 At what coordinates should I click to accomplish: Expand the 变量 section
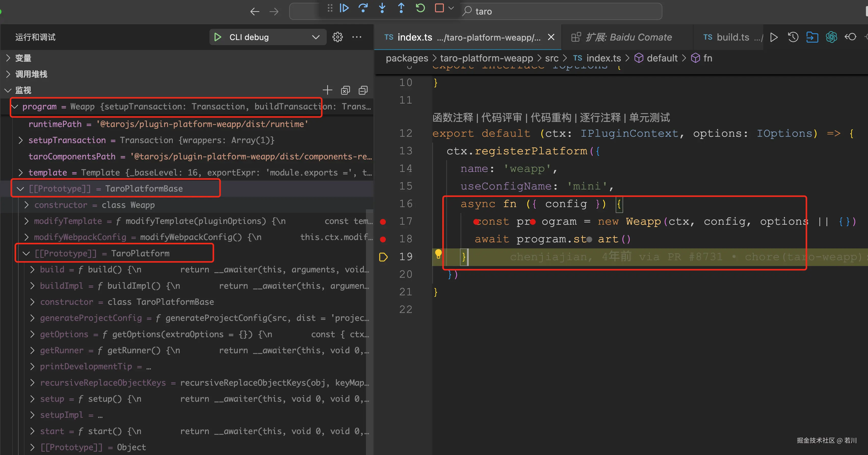pos(23,58)
